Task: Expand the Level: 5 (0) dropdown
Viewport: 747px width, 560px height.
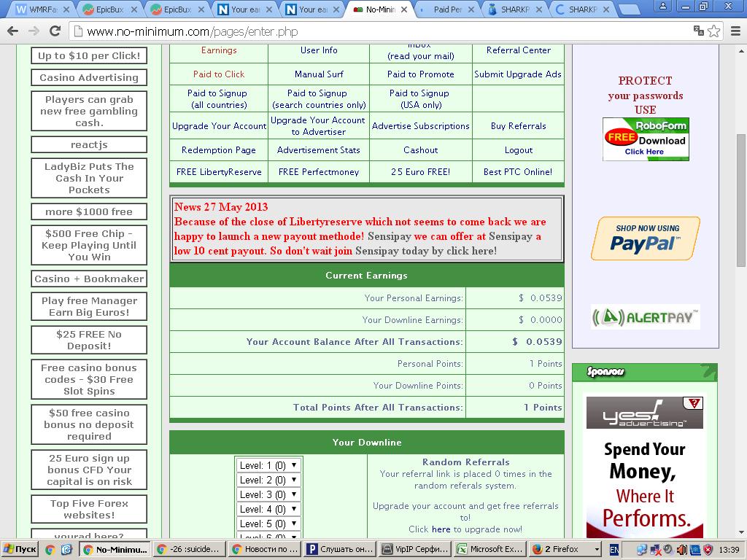Action: pos(269,524)
